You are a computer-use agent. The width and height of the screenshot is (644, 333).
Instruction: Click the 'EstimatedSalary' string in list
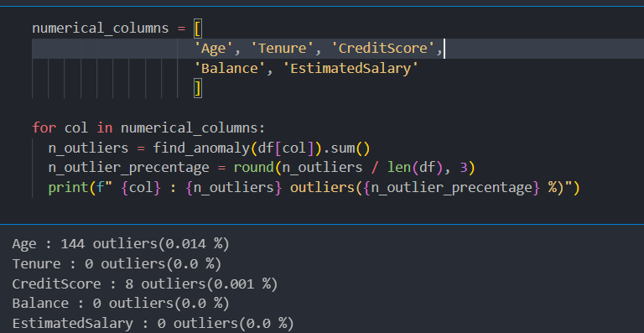pyautogui.click(x=351, y=68)
